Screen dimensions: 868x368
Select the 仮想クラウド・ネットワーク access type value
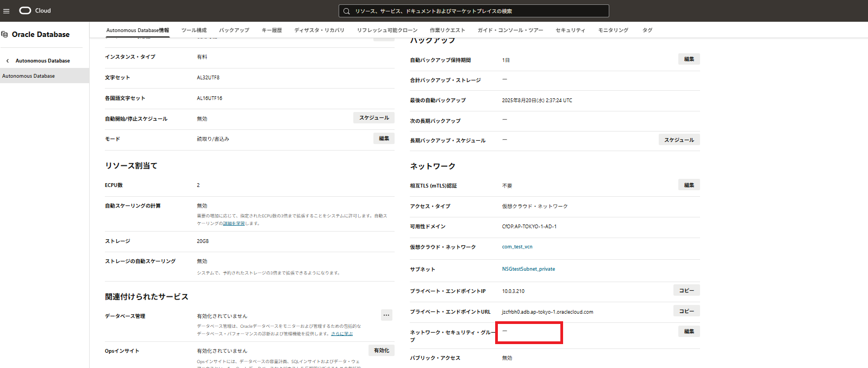(535, 207)
